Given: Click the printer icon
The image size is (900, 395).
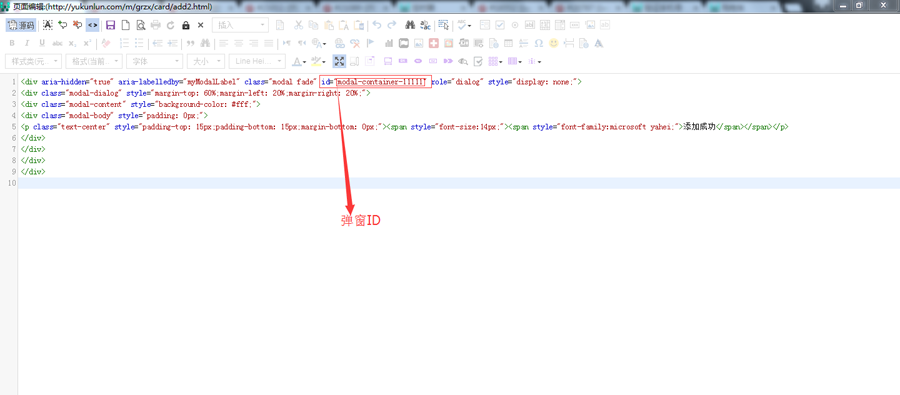Looking at the screenshot, I should (x=156, y=25).
